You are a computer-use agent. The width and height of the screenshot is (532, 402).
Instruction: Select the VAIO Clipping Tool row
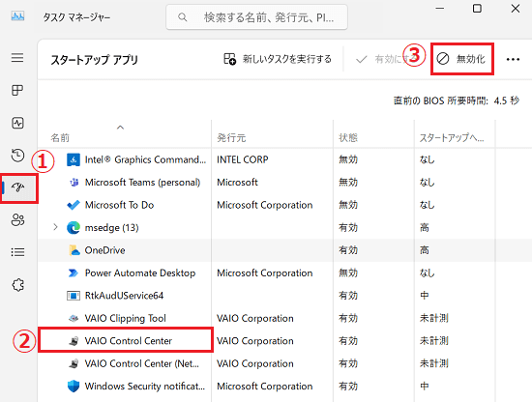coord(284,318)
